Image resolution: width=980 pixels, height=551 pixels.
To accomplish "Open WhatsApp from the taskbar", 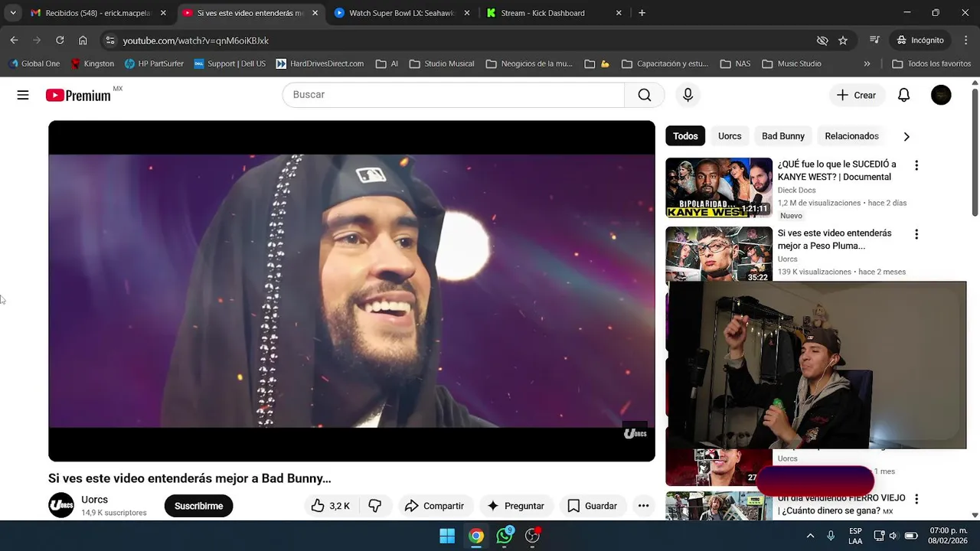I will pyautogui.click(x=505, y=536).
